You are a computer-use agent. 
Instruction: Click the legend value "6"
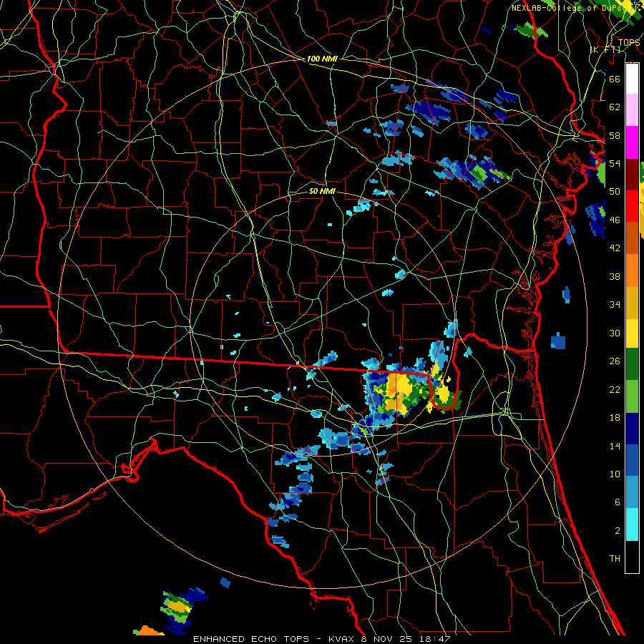pyautogui.click(x=617, y=502)
